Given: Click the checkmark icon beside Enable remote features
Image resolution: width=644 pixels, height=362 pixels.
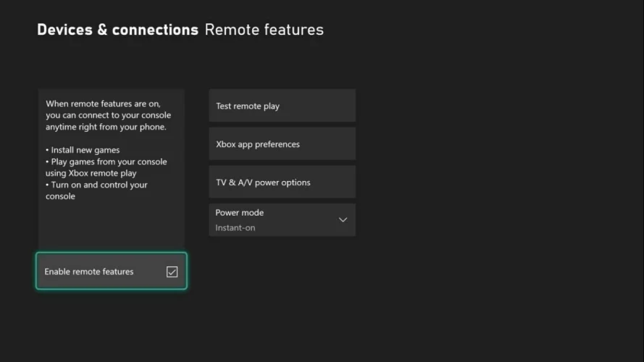Looking at the screenshot, I should [172, 272].
